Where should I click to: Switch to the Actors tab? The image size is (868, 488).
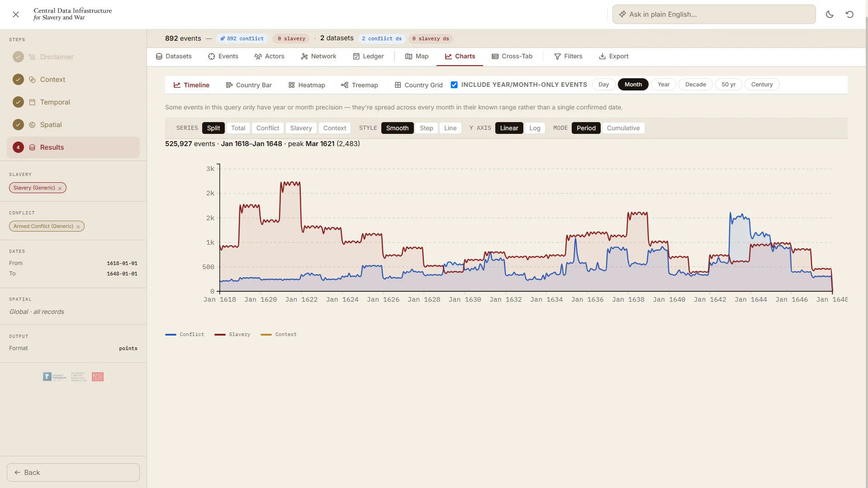click(x=269, y=57)
